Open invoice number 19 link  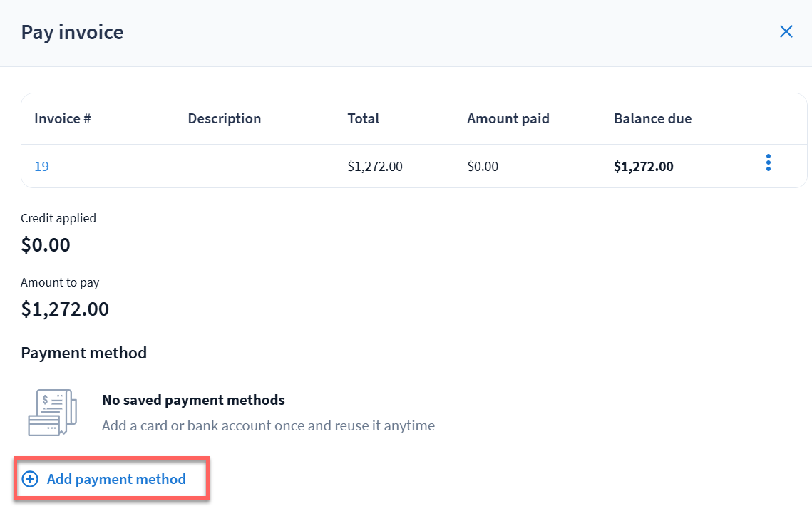[x=41, y=167]
